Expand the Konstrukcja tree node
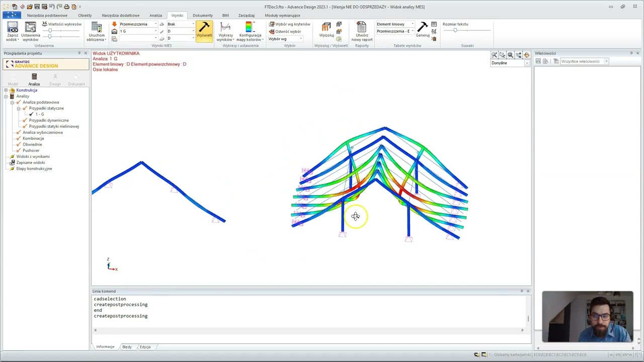The width and height of the screenshot is (644, 362). pos(6,90)
